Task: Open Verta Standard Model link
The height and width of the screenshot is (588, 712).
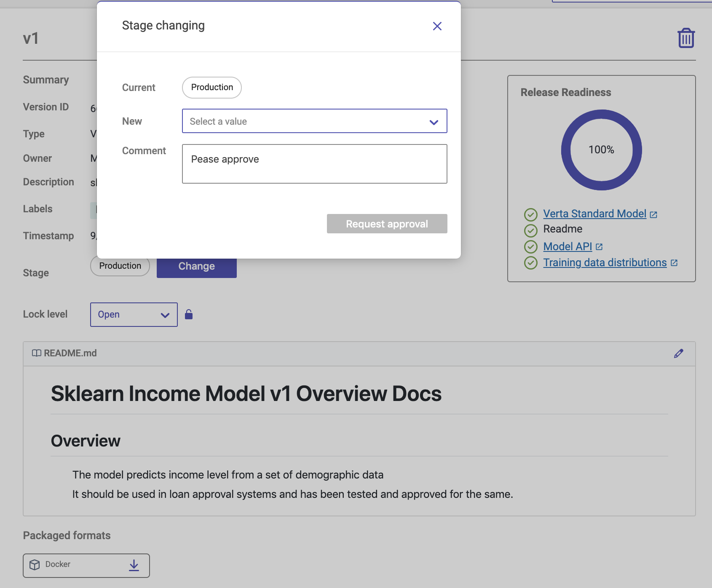Action: coord(594,214)
